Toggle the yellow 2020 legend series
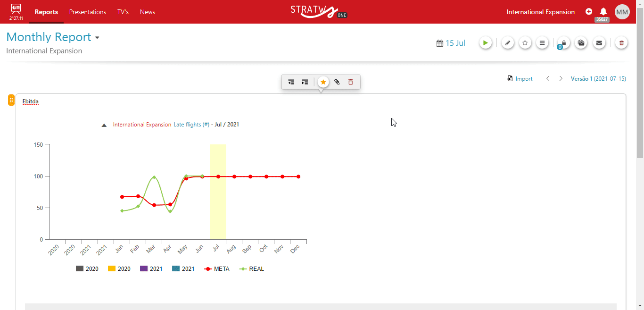The width and height of the screenshot is (644, 310). [x=119, y=269]
